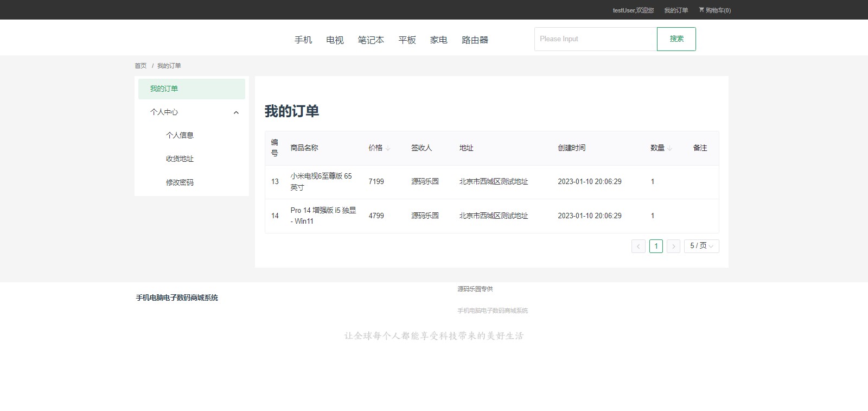Click the 创建时间 column header
The height and width of the screenshot is (411, 868).
pos(572,148)
